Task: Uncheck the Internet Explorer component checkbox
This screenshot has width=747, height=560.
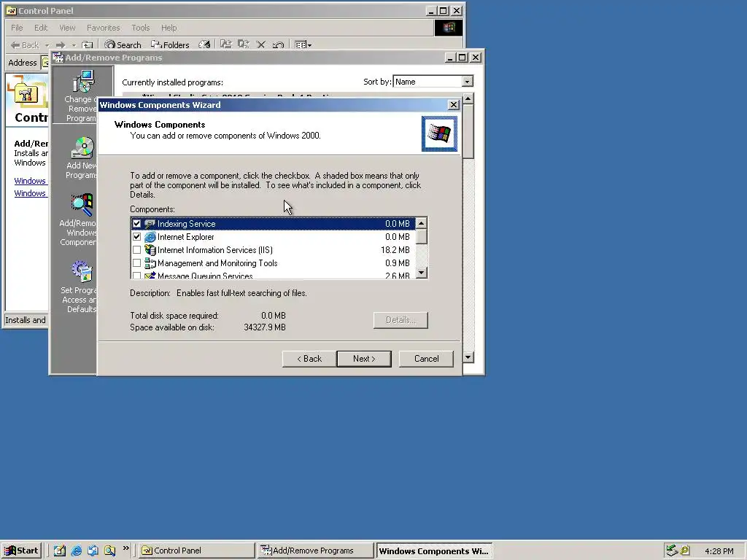Action: pos(136,237)
